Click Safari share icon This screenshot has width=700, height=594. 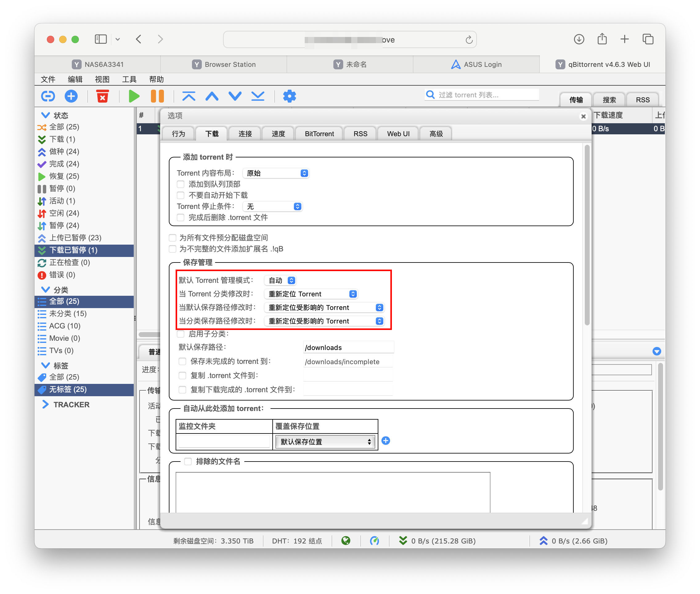pyautogui.click(x=602, y=39)
